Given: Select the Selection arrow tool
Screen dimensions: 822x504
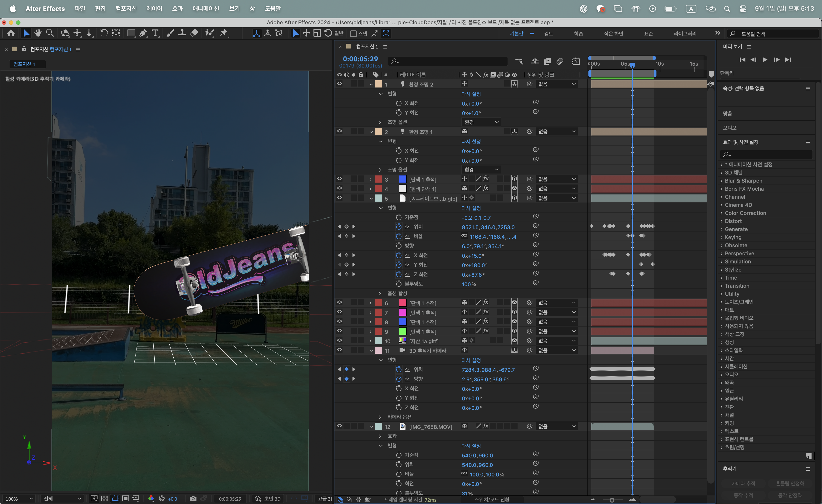Looking at the screenshot, I should 26,33.
